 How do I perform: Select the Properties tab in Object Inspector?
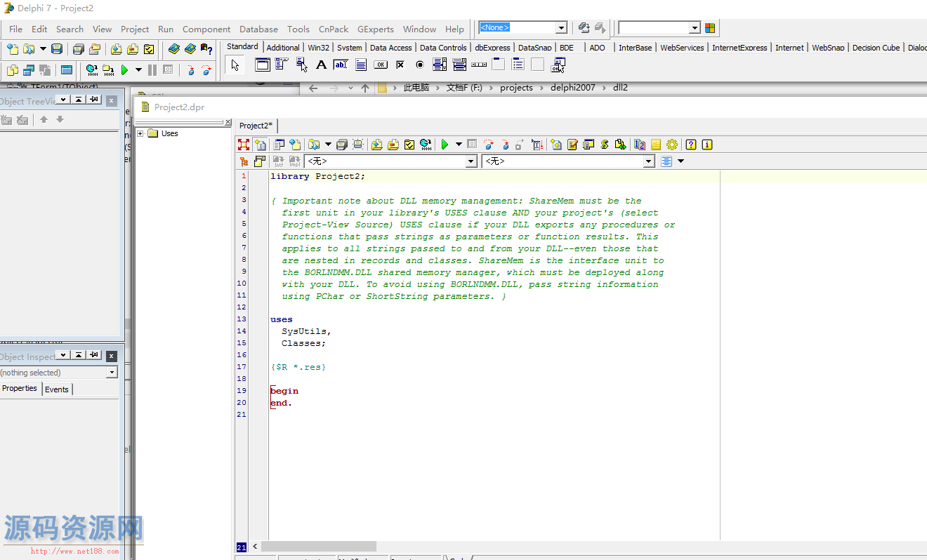tap(20, 389)
